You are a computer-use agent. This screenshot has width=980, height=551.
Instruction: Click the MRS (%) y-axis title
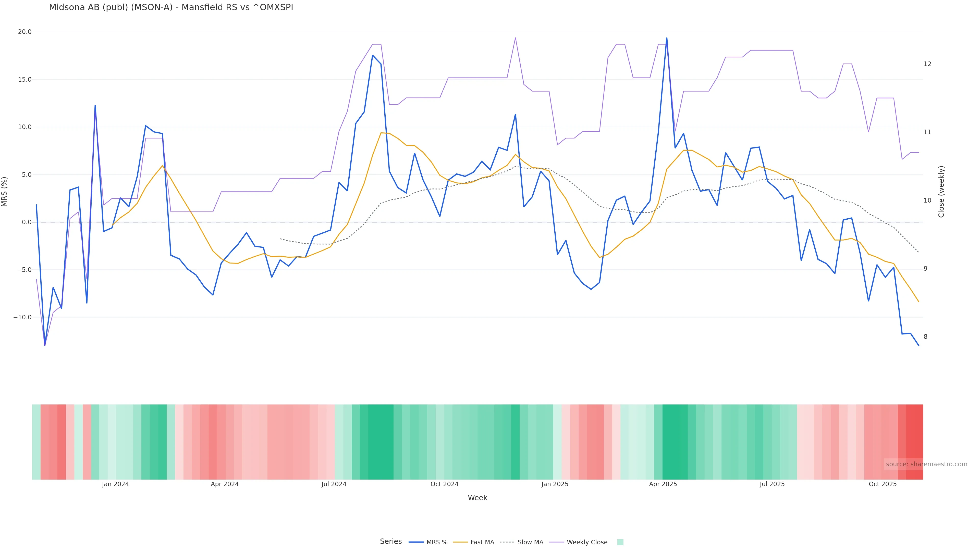pyautogui.click(x=5, y=192)
